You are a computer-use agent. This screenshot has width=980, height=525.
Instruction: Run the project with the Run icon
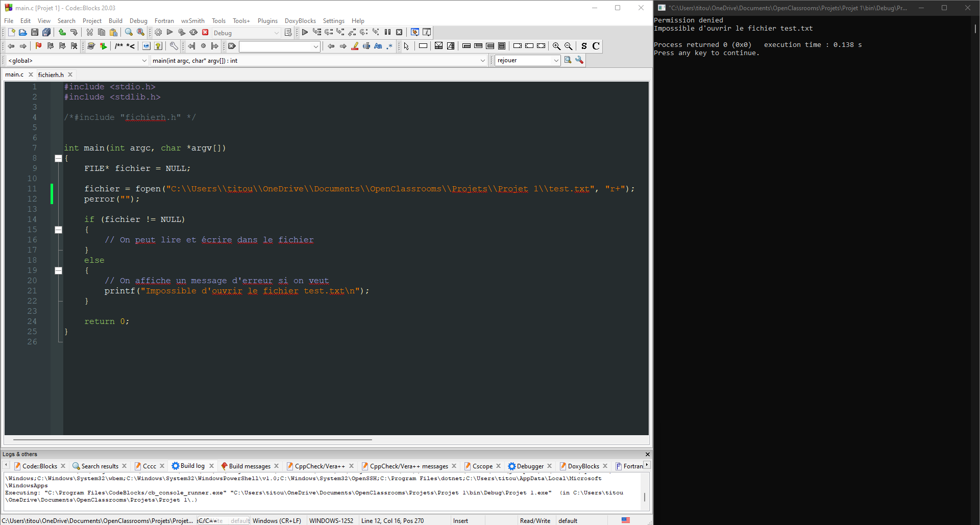pyautogui.click(x=170, y=32)
